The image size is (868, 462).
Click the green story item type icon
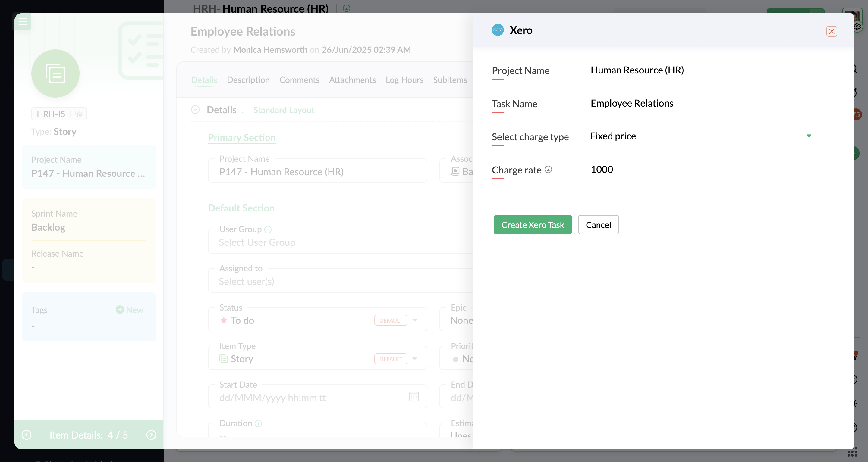pos(55,73)
